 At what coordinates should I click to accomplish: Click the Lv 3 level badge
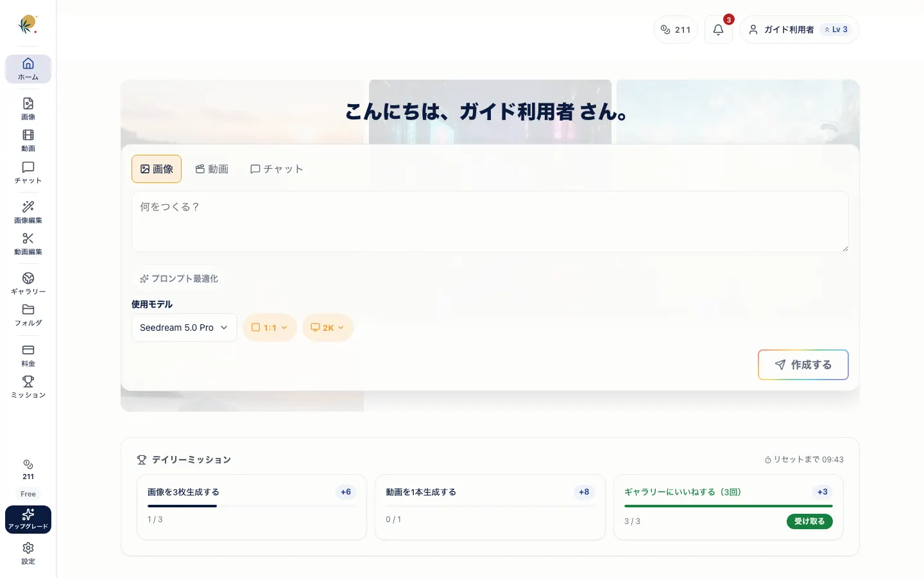click(x=836, y=30)
